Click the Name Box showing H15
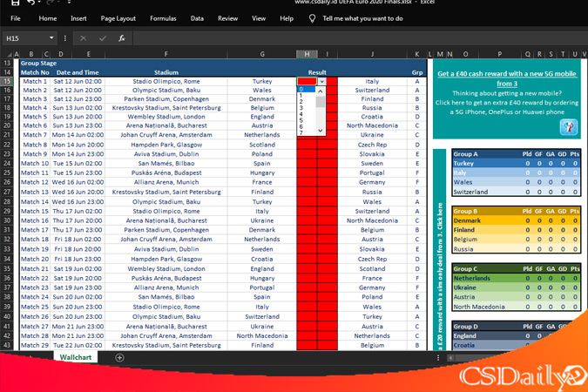 click(x=25, y=38)
